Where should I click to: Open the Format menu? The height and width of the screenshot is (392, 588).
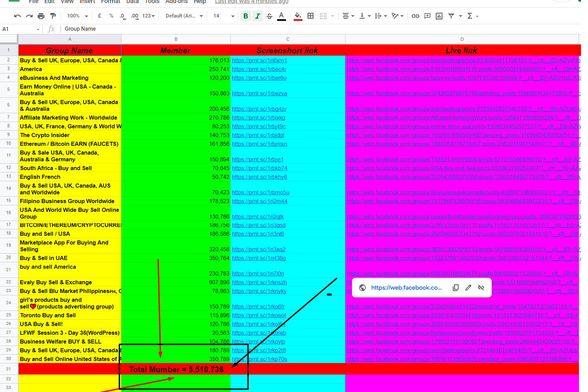click(x=110, y=2)
